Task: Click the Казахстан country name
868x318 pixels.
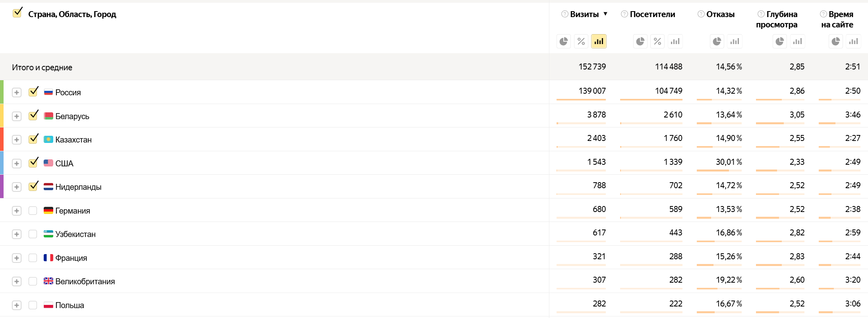Action: point(73,140)
